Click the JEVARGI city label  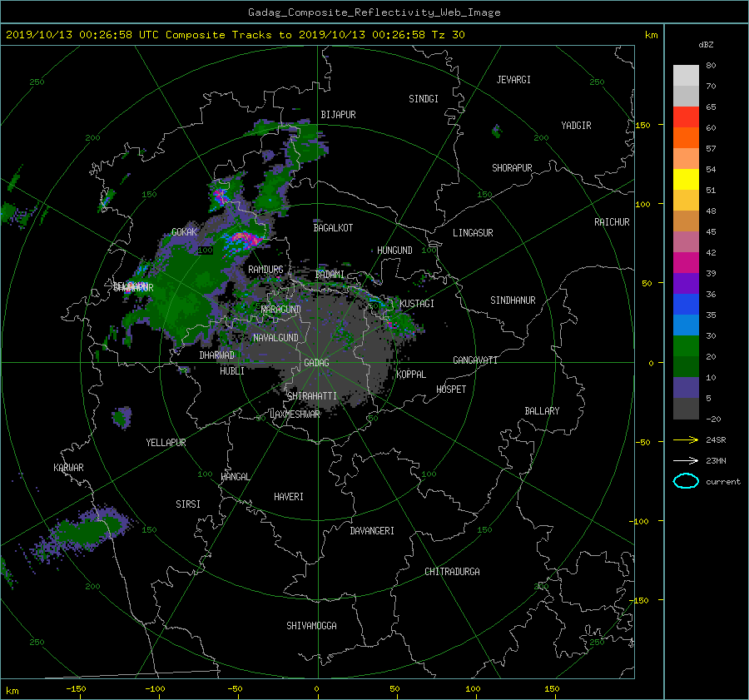[x=513, y=80]
